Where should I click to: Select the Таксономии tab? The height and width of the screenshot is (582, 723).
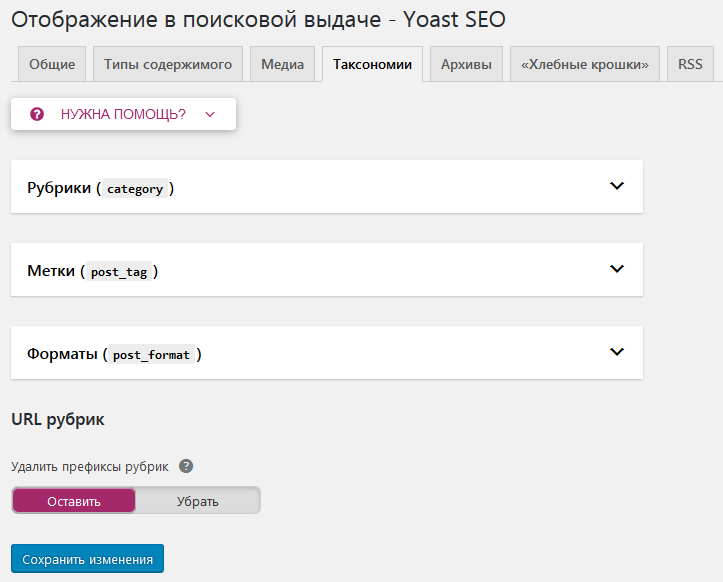tap(373, 64)
